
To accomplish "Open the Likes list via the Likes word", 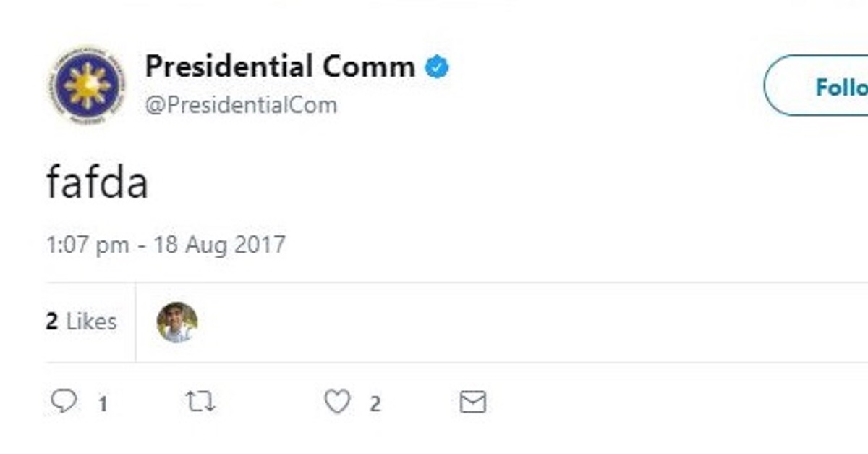I will click(91, 321).
